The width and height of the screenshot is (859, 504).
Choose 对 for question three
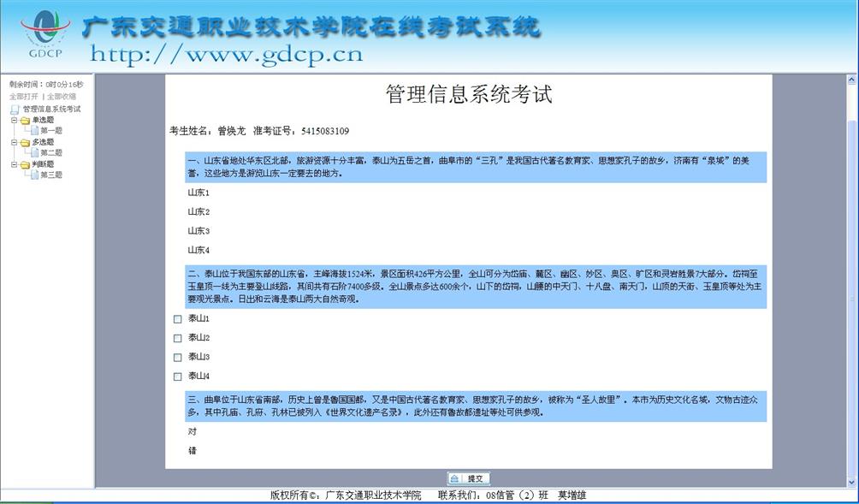tap(192, 431)
